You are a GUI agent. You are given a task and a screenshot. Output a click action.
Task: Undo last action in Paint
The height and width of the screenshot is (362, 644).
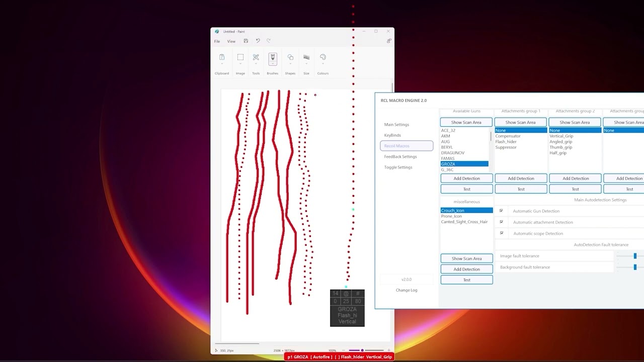click(258, 41)
